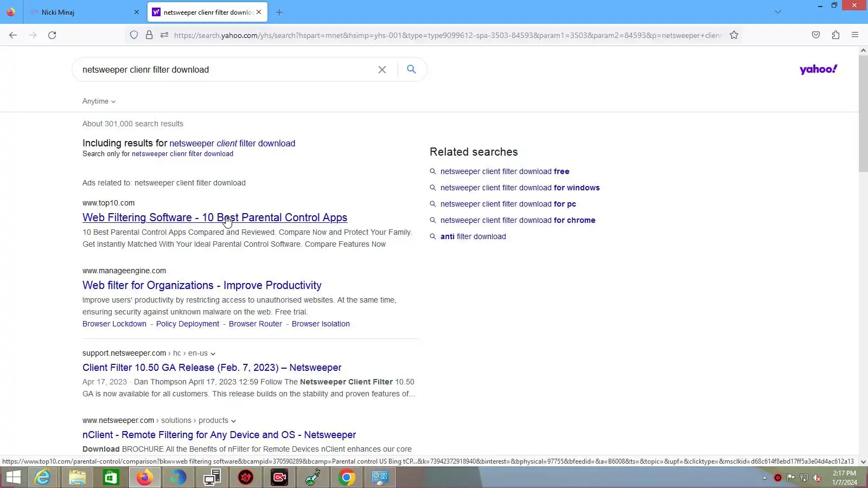Open File Explorer from taskbar

pos(77,478)
